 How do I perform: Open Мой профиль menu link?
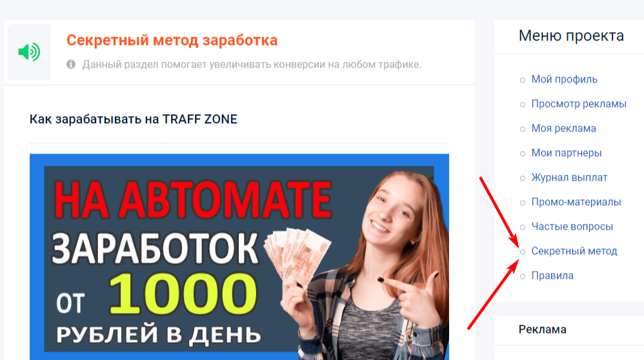[x=565, y=79]
